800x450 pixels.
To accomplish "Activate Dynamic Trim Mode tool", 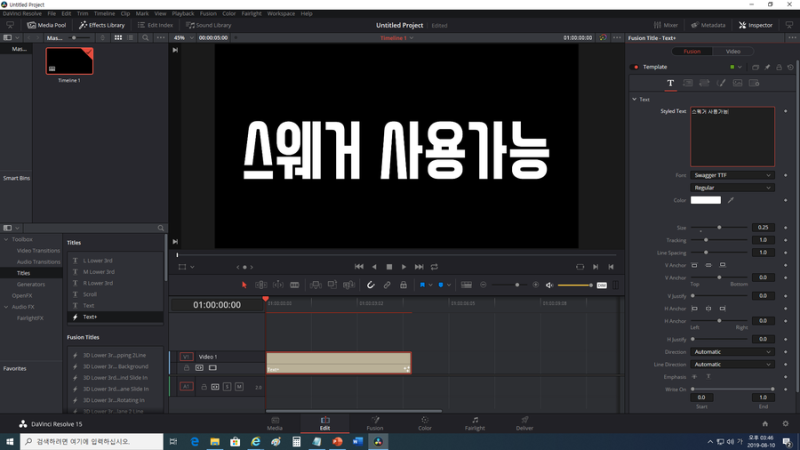I will click(x=278, y=285).
